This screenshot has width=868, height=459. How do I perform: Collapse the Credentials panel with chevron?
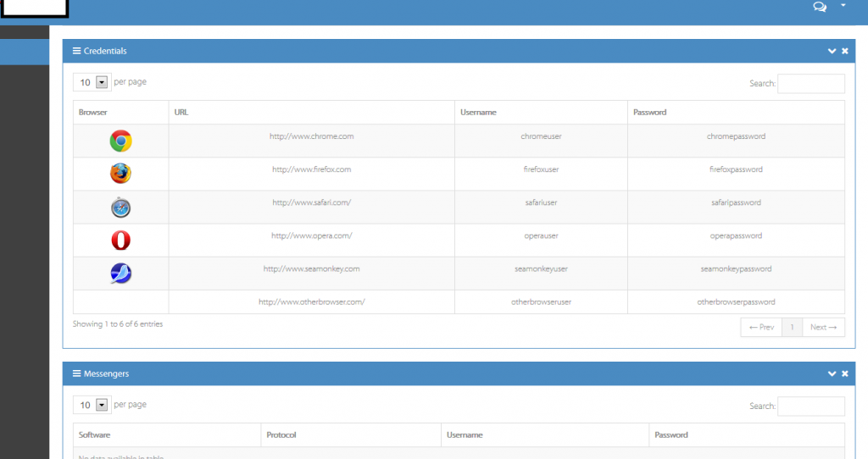pos(832,51)
